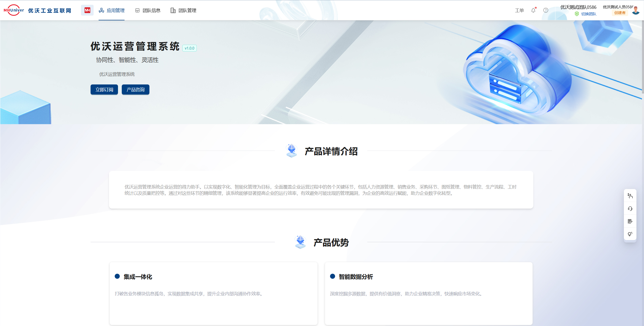Click the notification bell icon
Viewport: 644px width, 326px height.
tap(533, 10)
